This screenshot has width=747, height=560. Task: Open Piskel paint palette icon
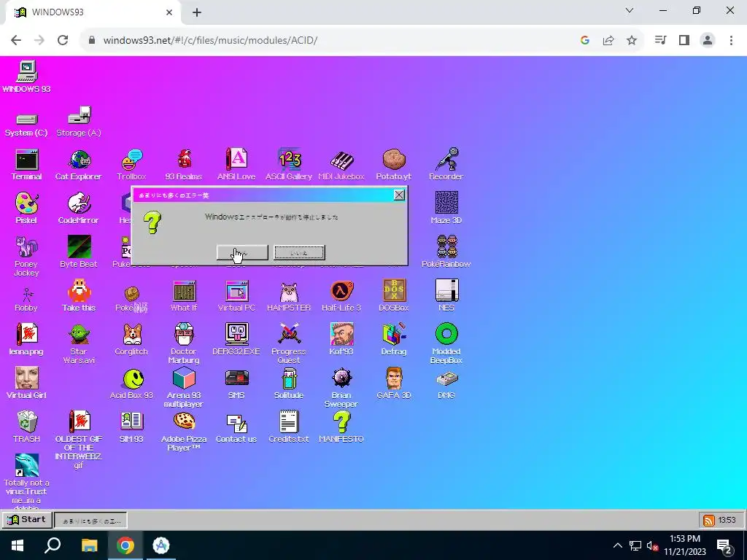(27, 208)
